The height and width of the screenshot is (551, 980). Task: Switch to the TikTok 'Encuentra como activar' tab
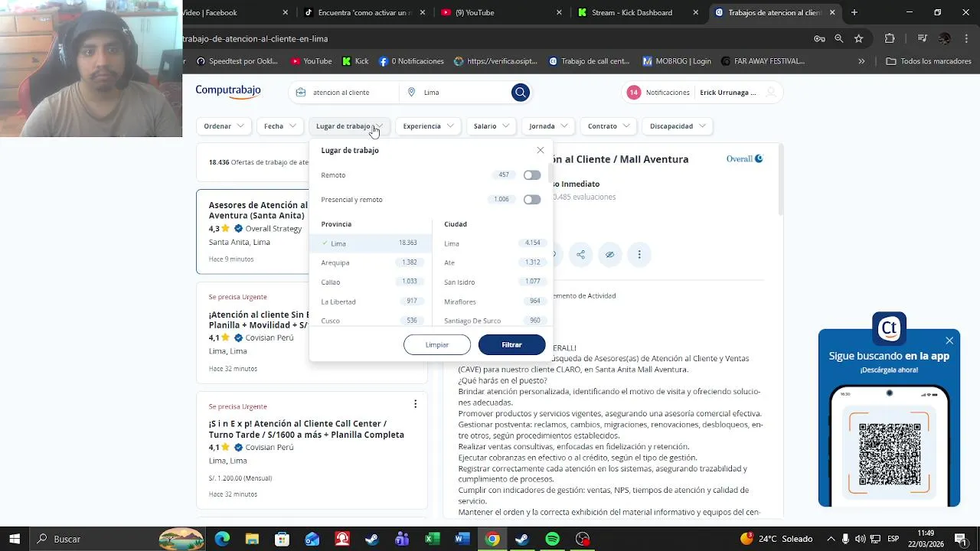[x=364, y=12]
